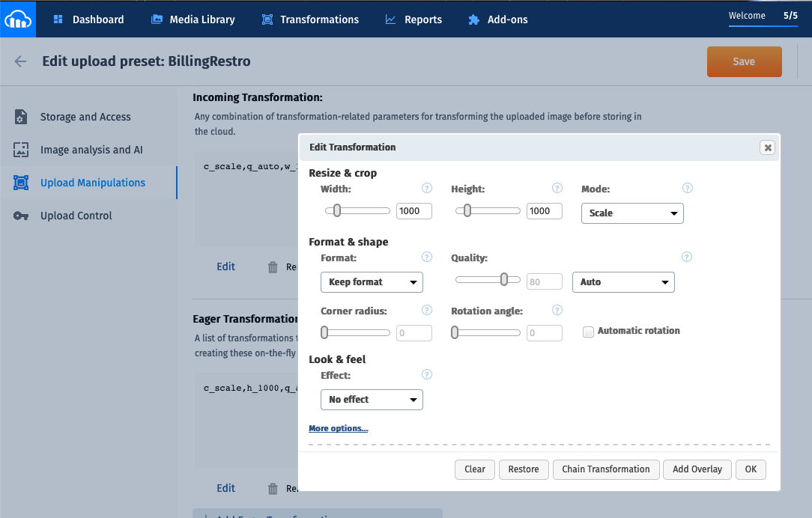Screen dimensions: 812x518
Task: Open the No effect dropdown
Action: (372, 400)
